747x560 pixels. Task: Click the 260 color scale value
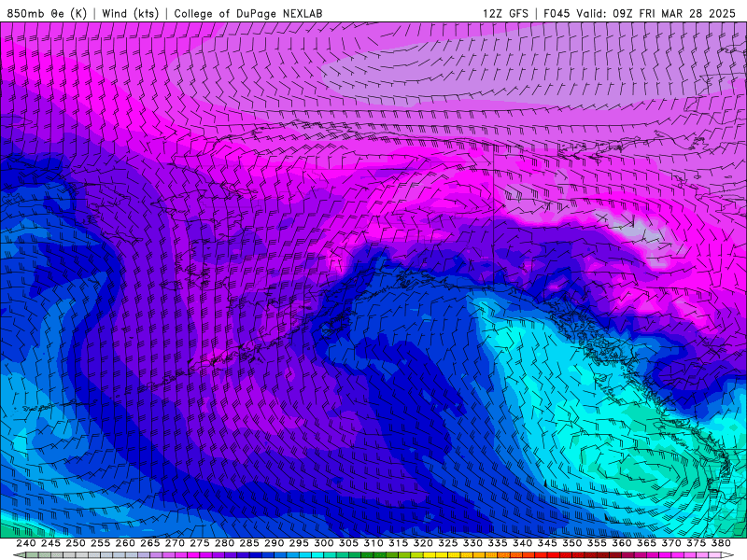[x=125, y=543]
